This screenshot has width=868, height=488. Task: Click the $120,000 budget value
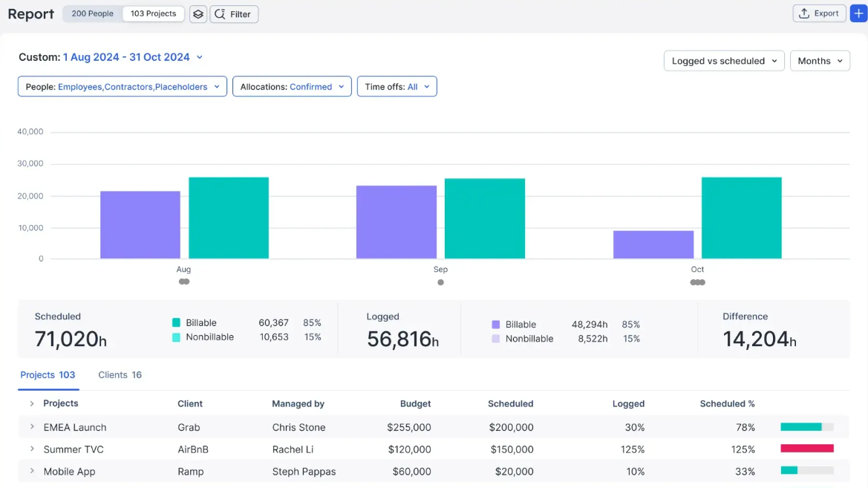click(x=409, y=449)
